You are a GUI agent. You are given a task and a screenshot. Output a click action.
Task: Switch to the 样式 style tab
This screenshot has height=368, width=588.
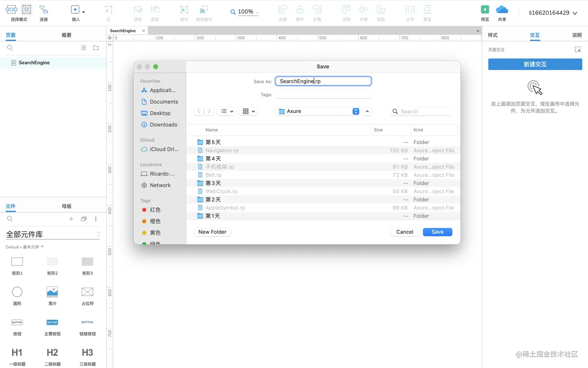(x=493, y=35)
